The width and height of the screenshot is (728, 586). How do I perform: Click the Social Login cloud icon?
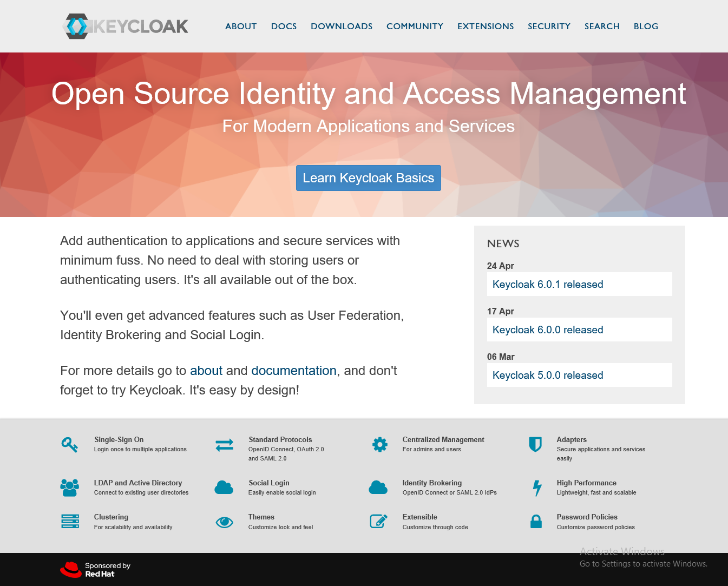[224, 488]
